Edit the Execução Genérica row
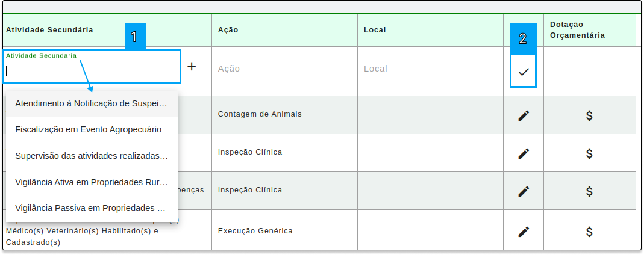The image size is (644, 255). point(524,232)
